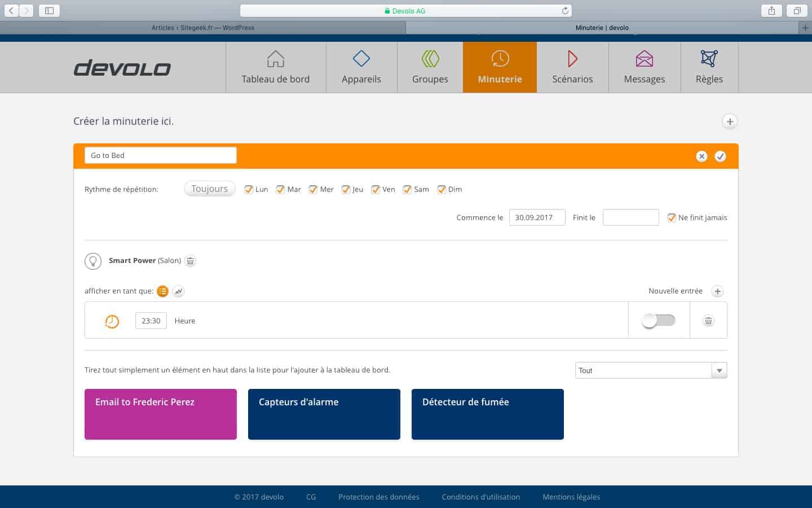Click the add new timer plus icon

point(730,121)
